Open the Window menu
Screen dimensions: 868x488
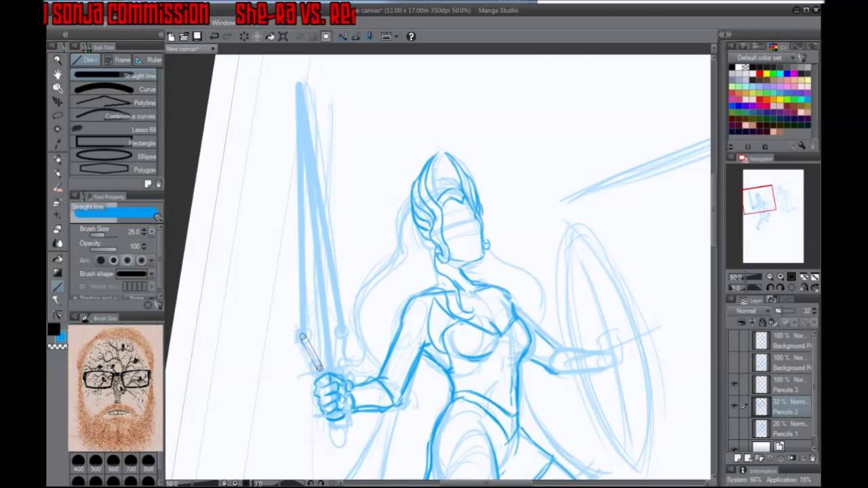click(223, 23)
